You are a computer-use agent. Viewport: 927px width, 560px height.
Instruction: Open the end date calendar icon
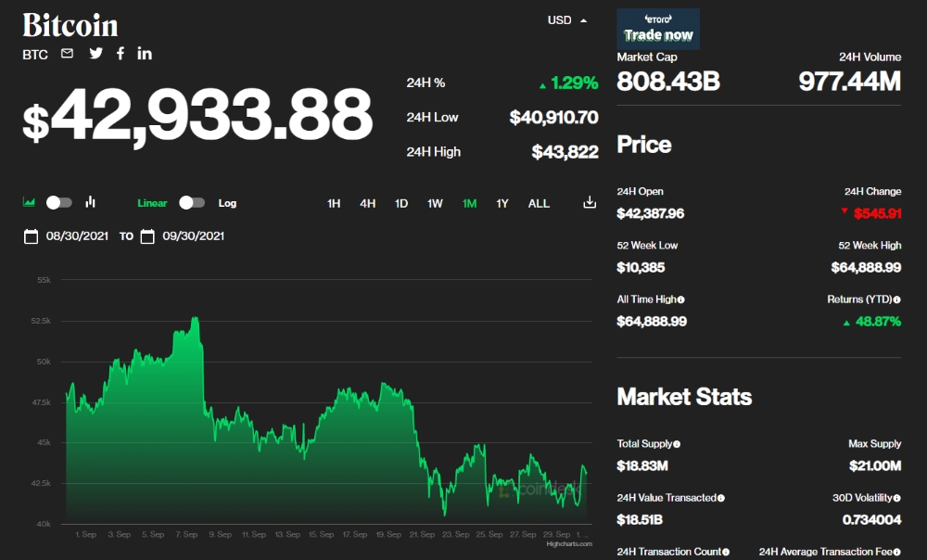coord(147,236)
